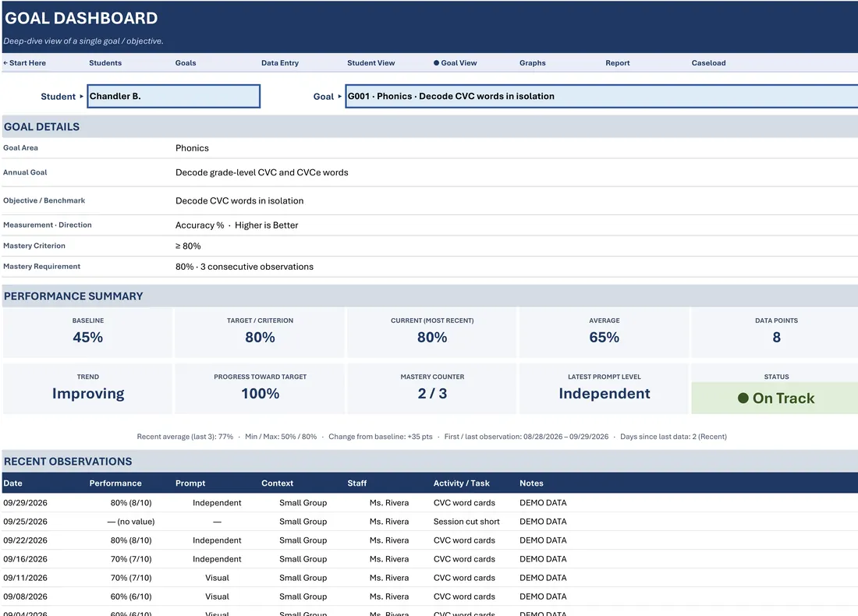Click Ms. Rivera in 09/29/2026 row
Screen dimensions: 858x616
point(389,503)
